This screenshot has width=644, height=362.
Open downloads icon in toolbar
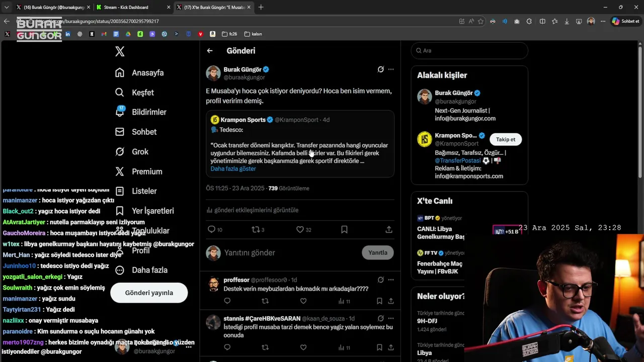click(x=567, y=21)
